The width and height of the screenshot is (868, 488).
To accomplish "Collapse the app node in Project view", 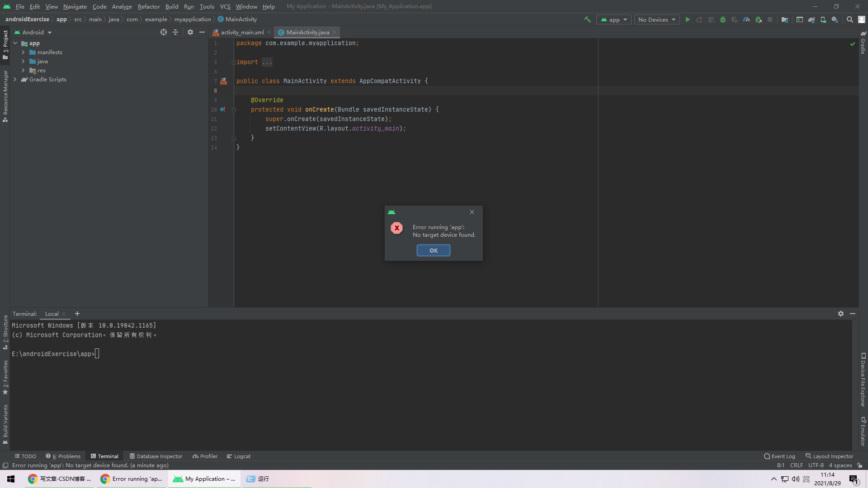I will pos(15,43).
